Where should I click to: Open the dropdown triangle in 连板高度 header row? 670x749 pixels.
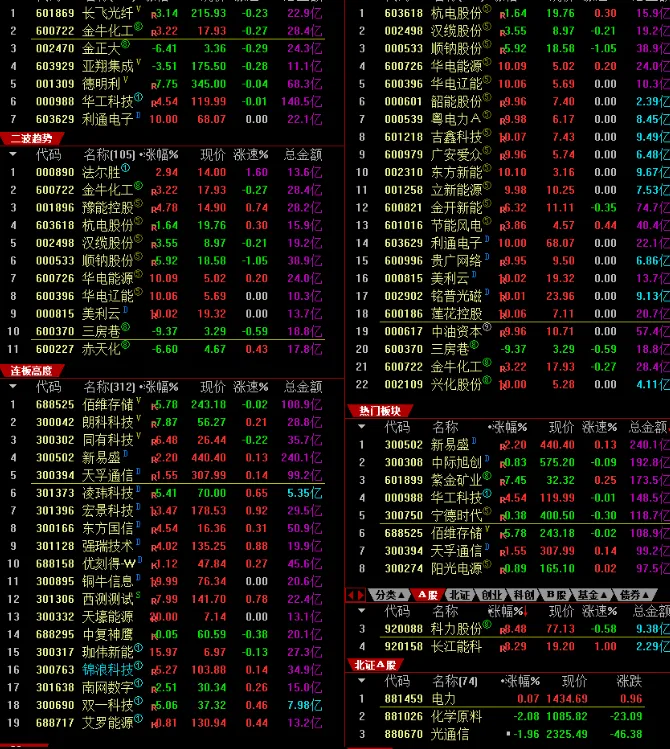pyautogui.click(x=13, y=386)
